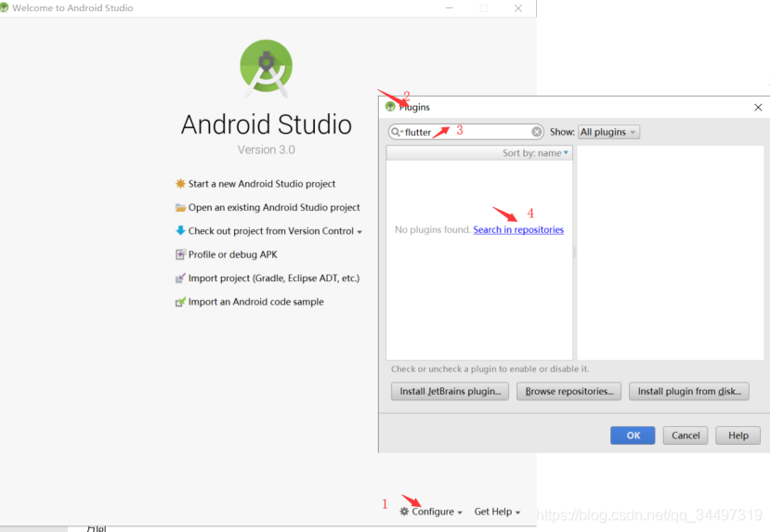Click the star icon beside Start a new project
The height and width of the screenshot is (532, 771).
(180, 184)
